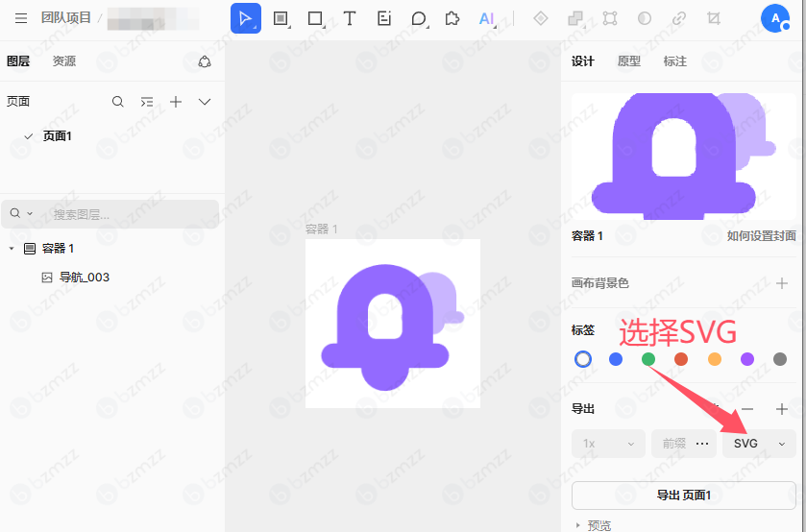Click the 导出 页面1 button
806x532 pixels.
[x=684, y=496]
